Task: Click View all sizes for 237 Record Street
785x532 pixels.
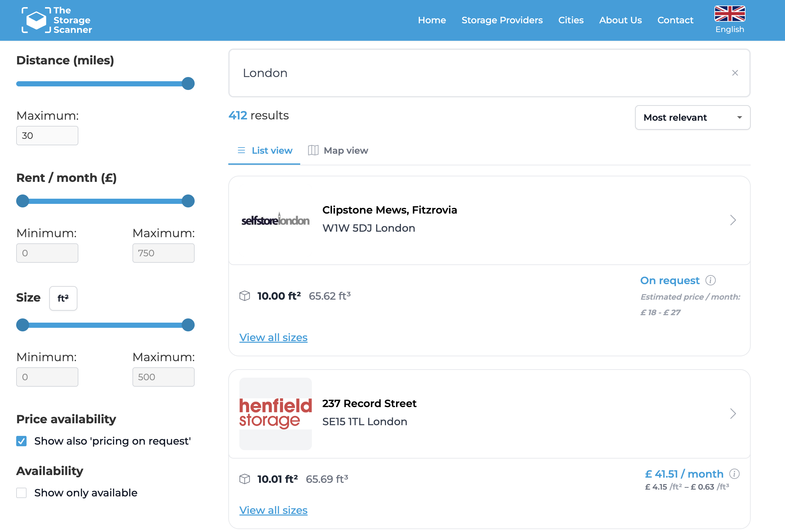Action: (273, 510)
